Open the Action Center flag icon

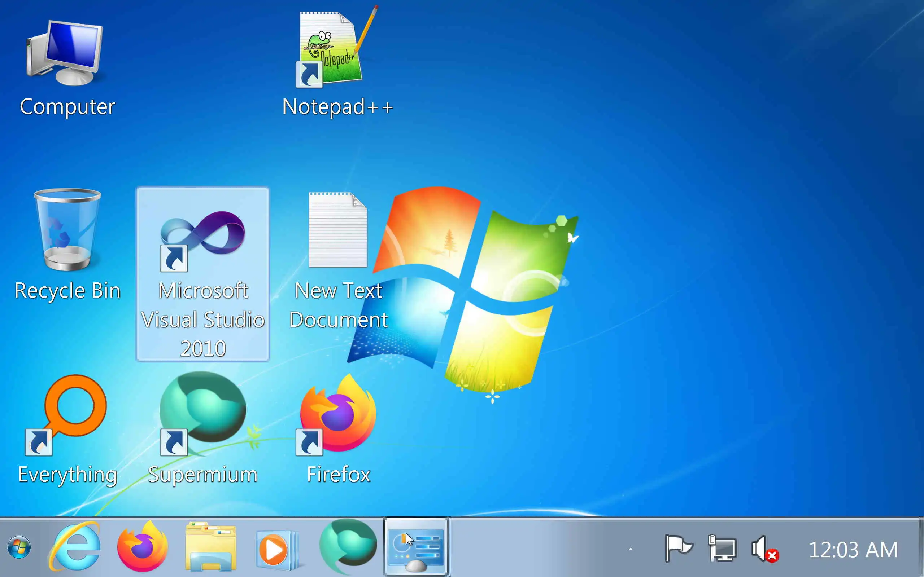678,549
